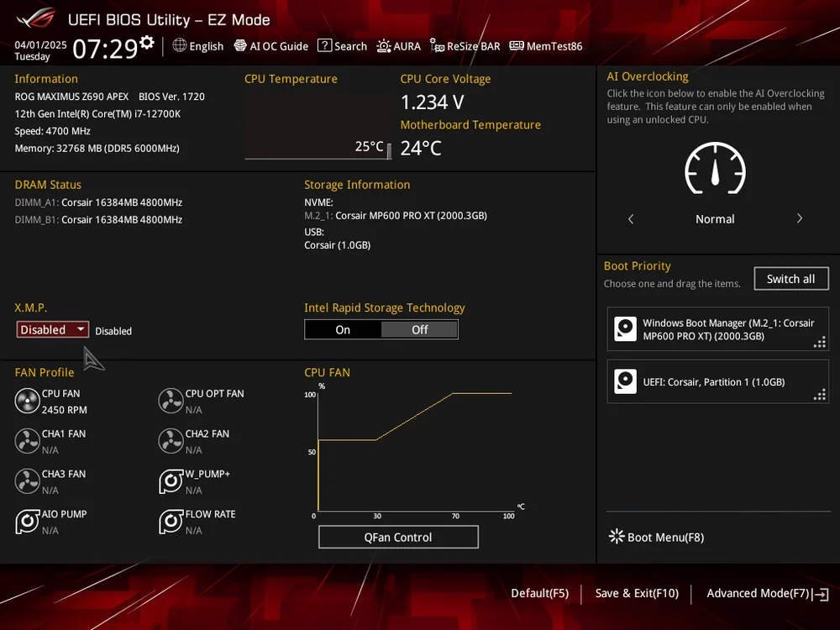Click the CPU temperature bar indicator
Viewport: 840px width, 630px height.
(x=389, y=151)
